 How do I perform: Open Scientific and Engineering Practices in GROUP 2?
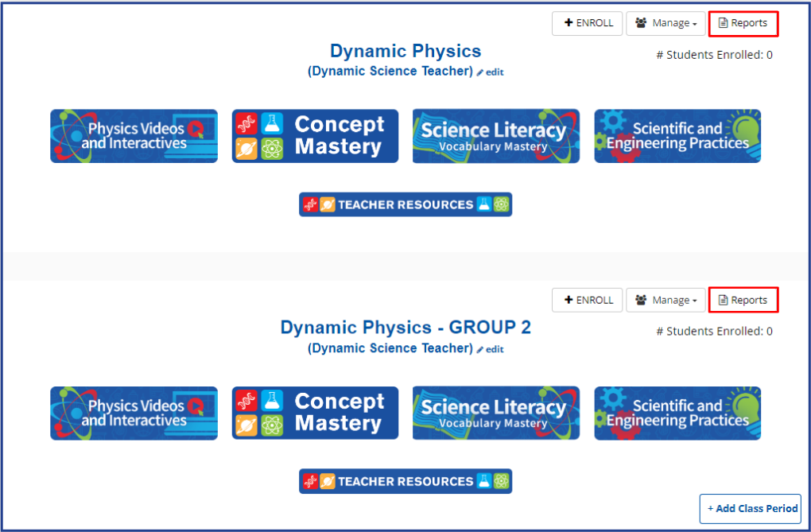coord(677,413)
